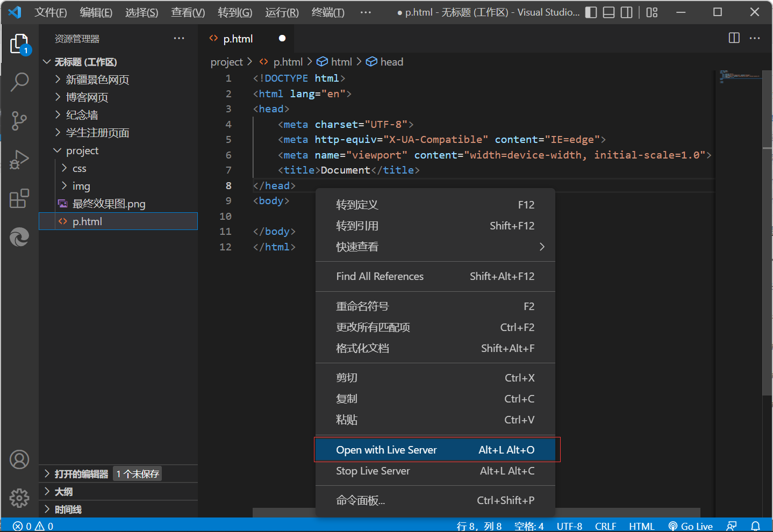Image resolution: width=773 pixels, height=532 pixels.
Task: Click project breadcrumb item
Action: tap(227, 62)
